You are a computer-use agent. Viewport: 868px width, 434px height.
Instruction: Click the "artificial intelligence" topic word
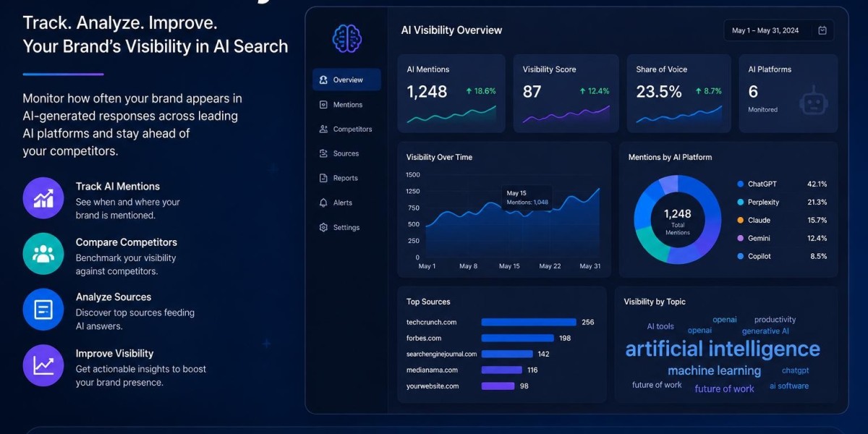point(723,349)
